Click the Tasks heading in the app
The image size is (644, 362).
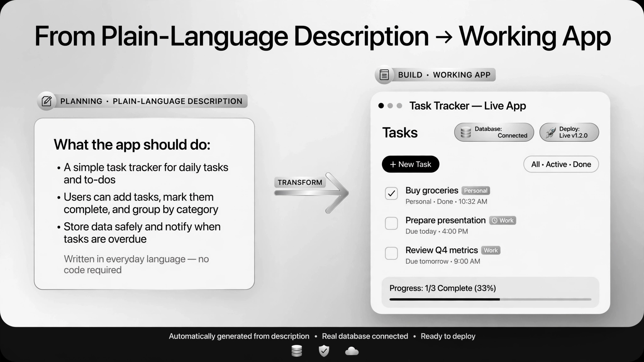(400, 133)
